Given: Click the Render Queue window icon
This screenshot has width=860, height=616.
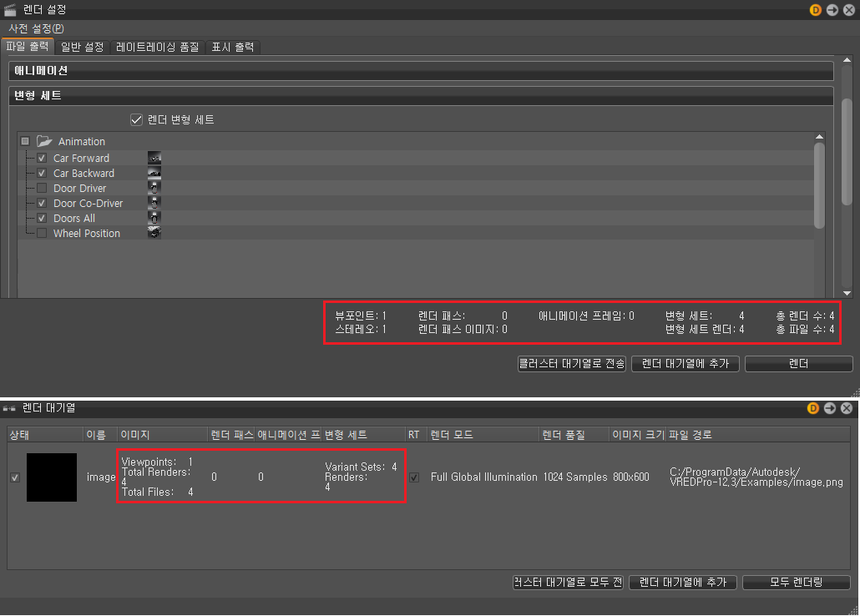Looking at the screenshot, I should pos(9,408).
